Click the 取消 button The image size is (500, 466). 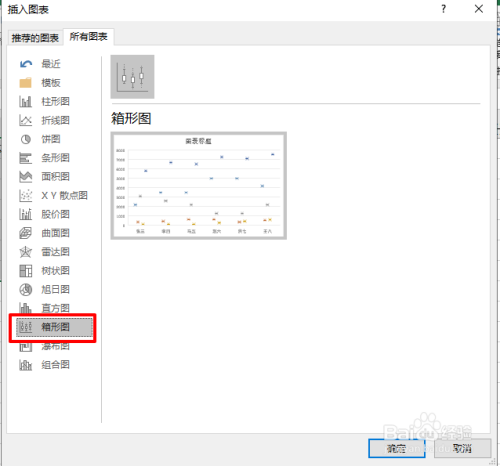pyautogui.click(x=462, y=448)
